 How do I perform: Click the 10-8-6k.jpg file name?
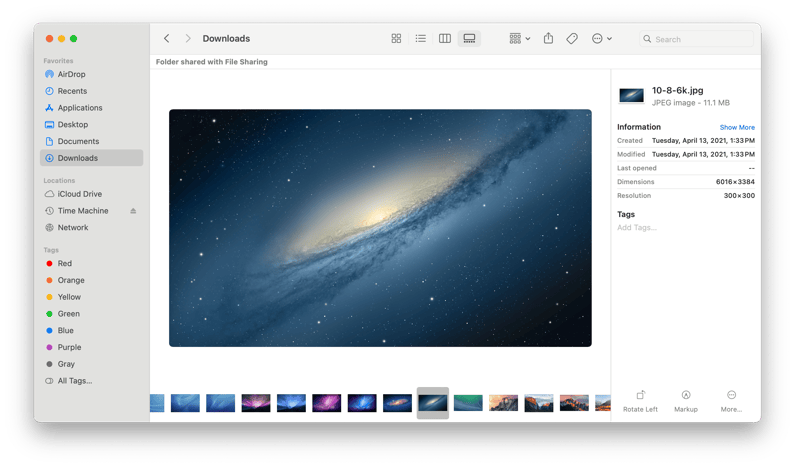coord(677,90)
